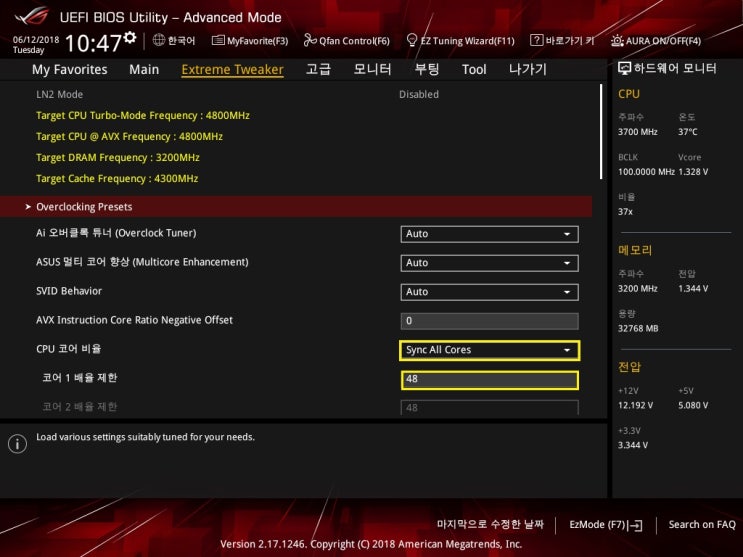
Task: Open Qfan Control(F6)
Action: coord(346,41)
